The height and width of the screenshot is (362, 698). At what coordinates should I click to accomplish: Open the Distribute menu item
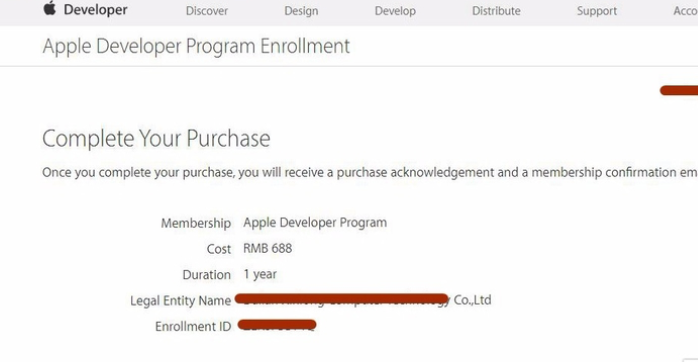coord(496,11)
